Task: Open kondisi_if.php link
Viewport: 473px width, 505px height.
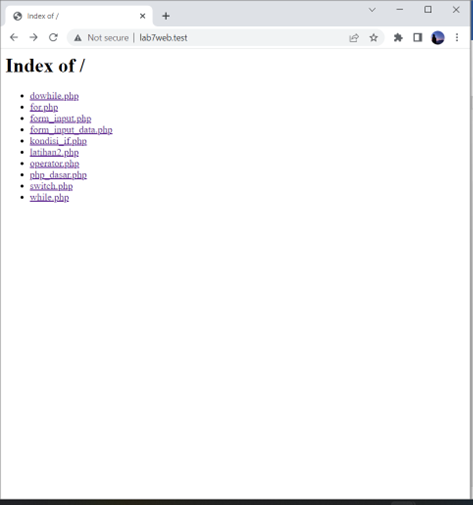Action: [x=58, y=141]
